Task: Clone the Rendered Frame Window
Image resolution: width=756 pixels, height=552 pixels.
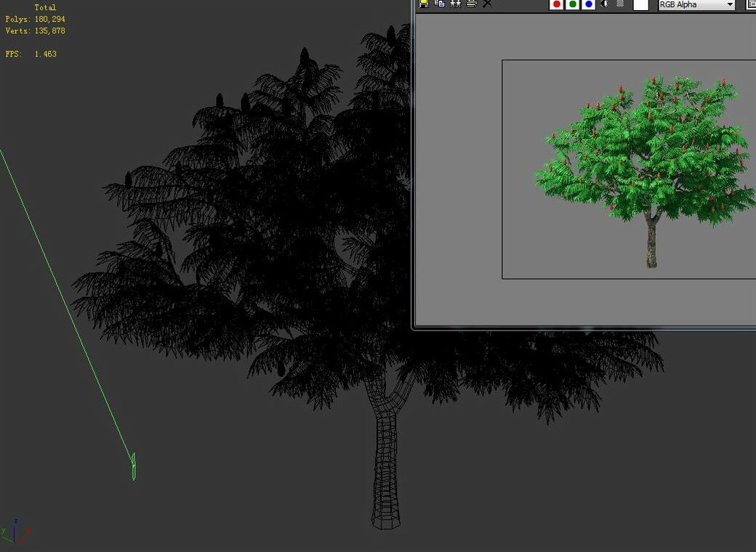Action: pos(455,4)
